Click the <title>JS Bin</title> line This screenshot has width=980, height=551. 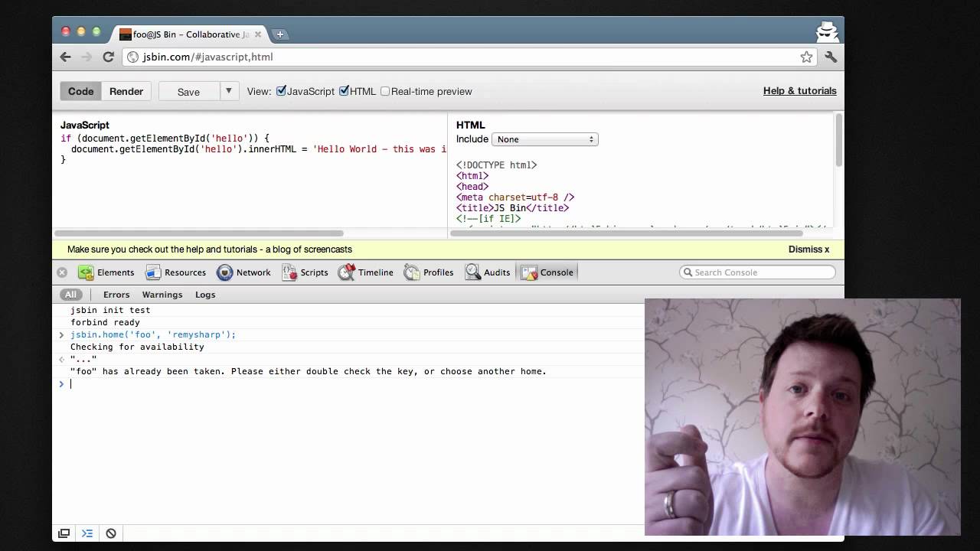pos(513,208)
